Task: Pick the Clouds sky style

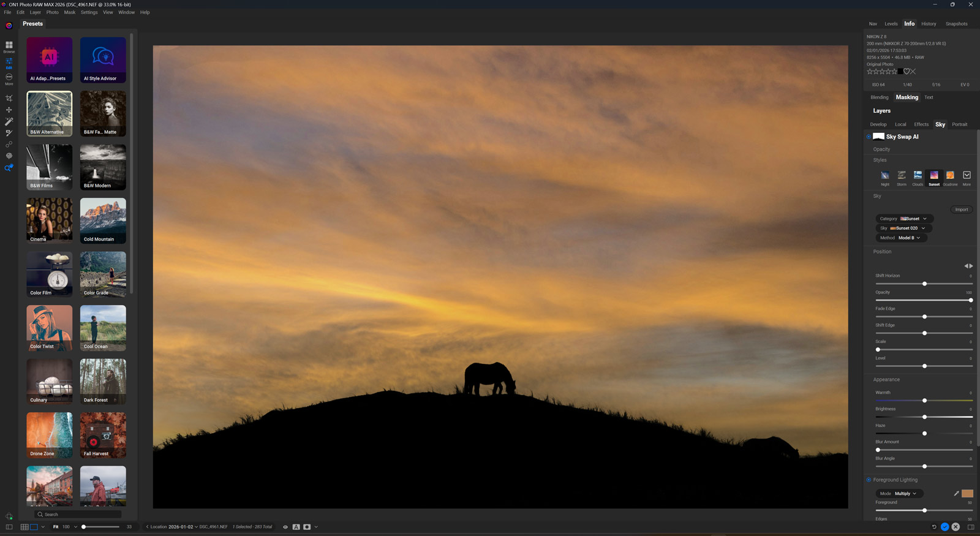Action: point(918,178)
